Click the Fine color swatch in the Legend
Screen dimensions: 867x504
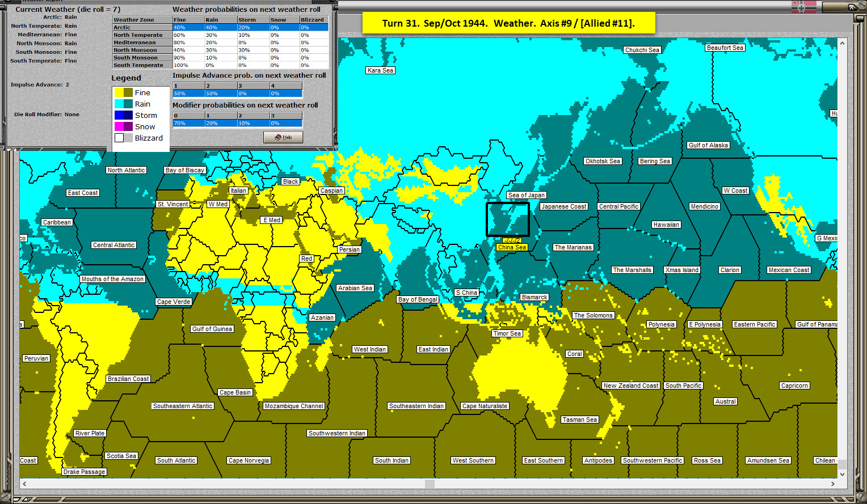pyautogui.click(x=123, y=92)
